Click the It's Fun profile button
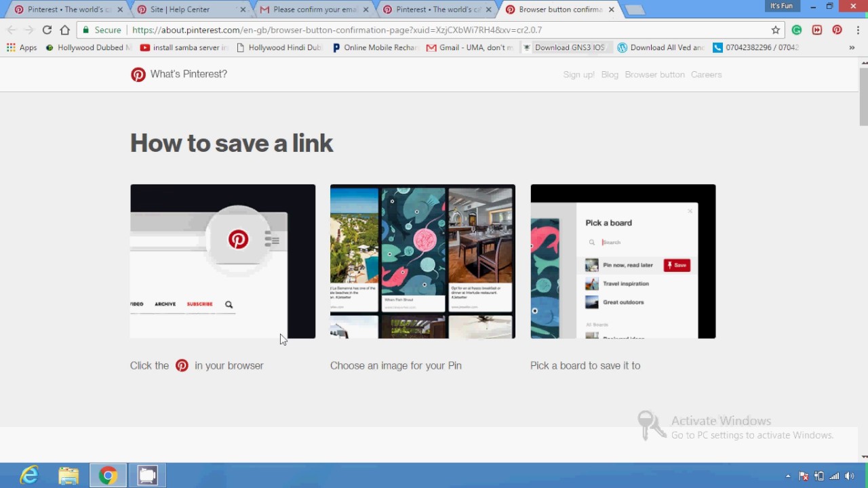The image size is (868, 488). (781, 6)
